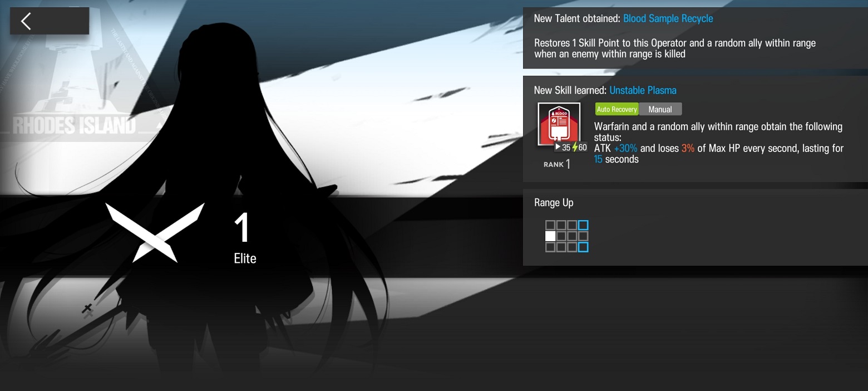Viewport: 868px width, 391px height.
Task: Tap the New Skill learned heading
Action: pos(570,90)
